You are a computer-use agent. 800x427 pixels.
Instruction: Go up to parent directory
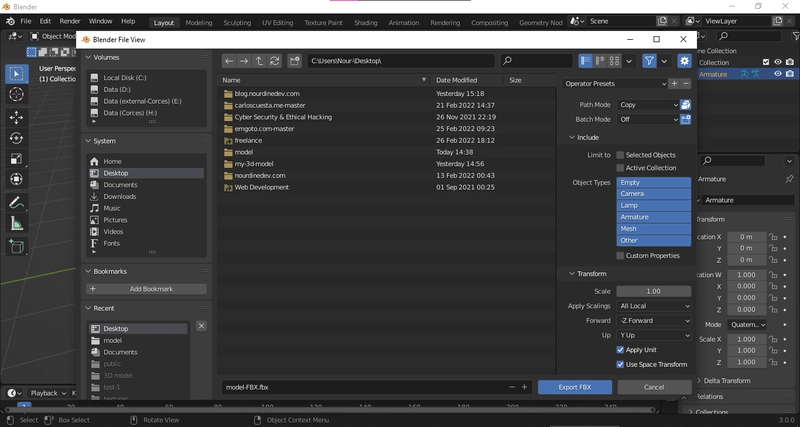259,61
